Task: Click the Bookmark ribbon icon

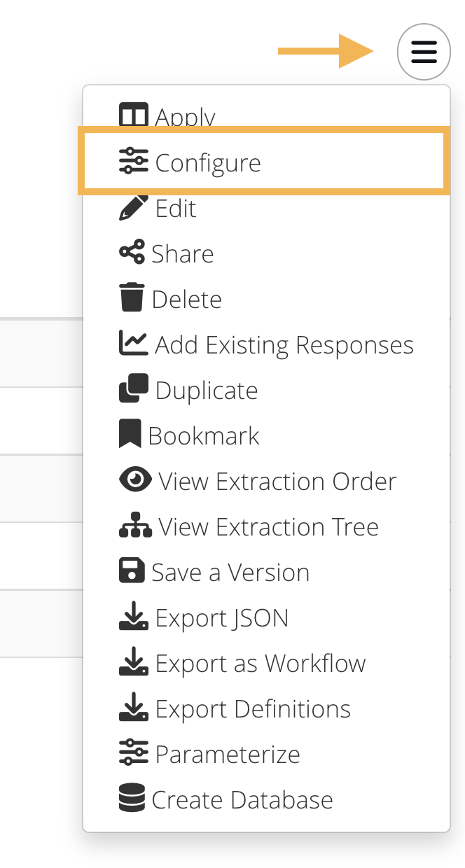Action: click(130, 435)
